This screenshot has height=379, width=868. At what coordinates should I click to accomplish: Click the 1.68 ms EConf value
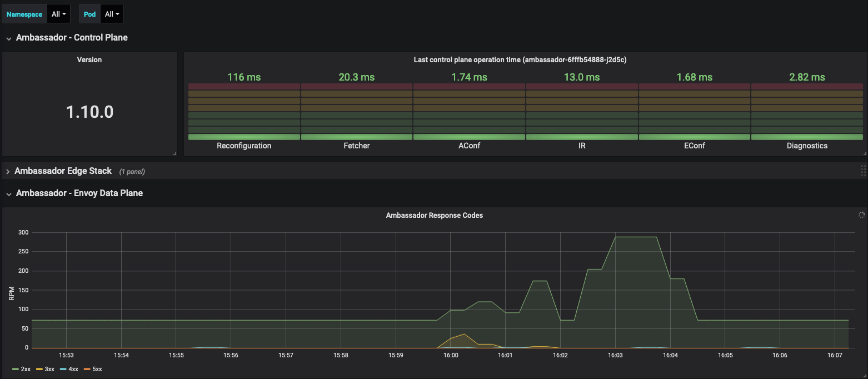(x=695, y=77)
